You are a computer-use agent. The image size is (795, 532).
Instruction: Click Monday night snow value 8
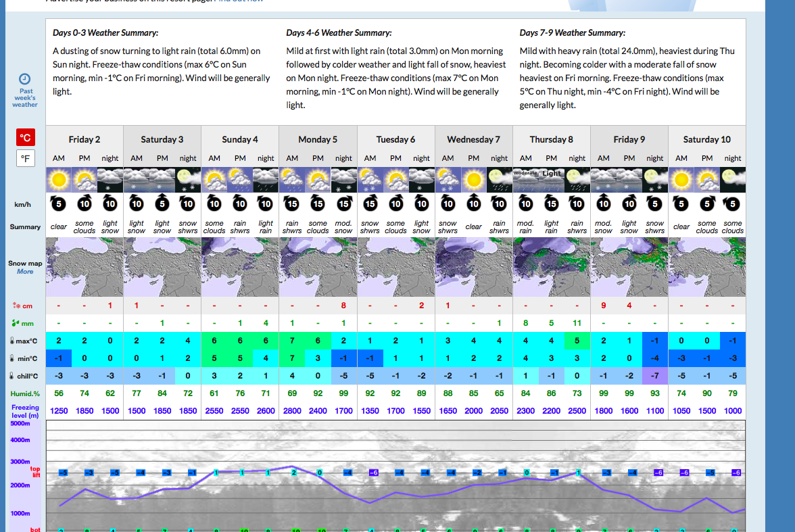[343, 306]
